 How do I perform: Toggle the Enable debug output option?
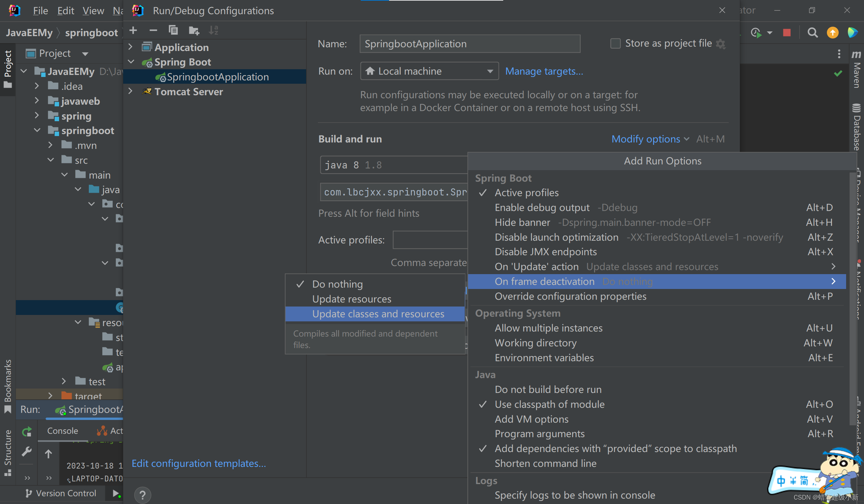pyautogui.click(x=542, y=207)
